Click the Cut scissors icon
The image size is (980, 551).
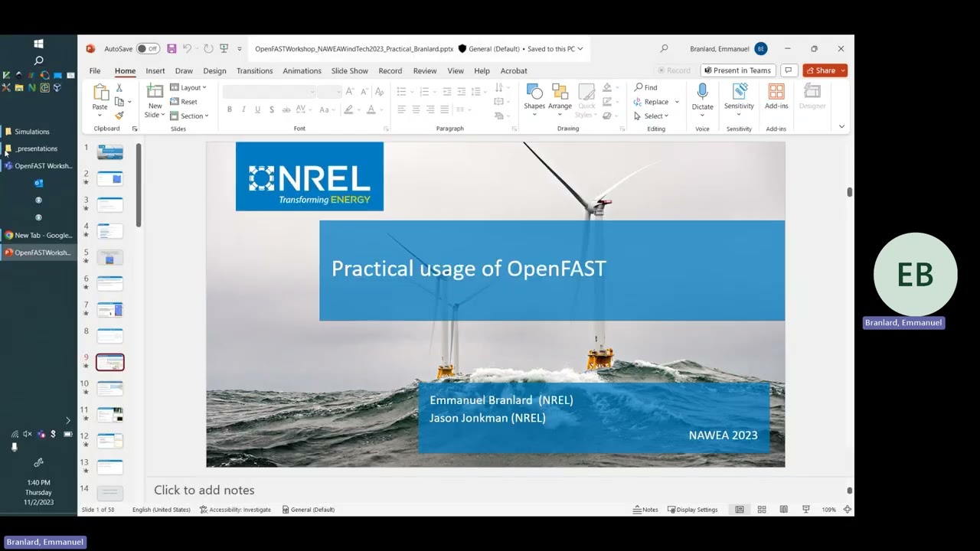[x=119, y=88]
